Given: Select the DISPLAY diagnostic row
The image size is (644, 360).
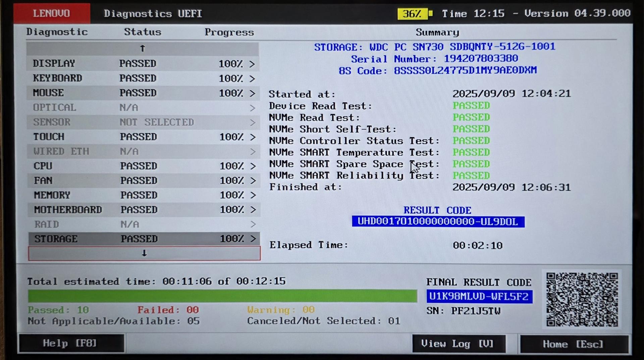Looking at the screenshot, I should [143, 63].
